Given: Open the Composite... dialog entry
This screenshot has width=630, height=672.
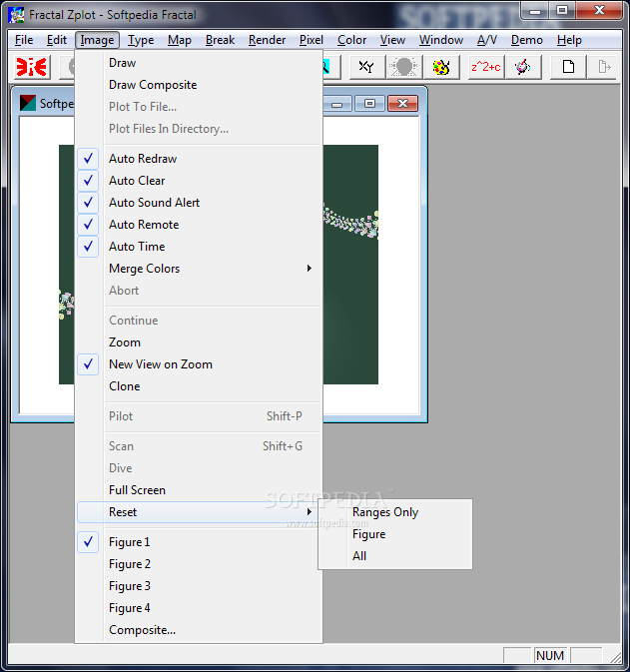Looking at the screenshot, I should [200, 630].
